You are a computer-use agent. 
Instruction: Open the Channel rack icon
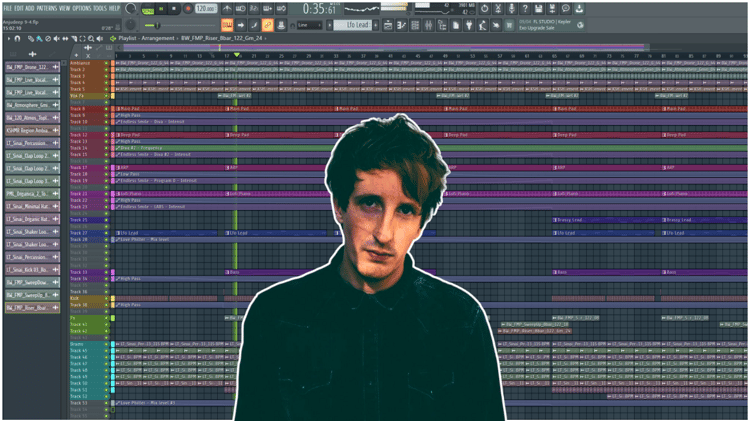tap(415, 25)
